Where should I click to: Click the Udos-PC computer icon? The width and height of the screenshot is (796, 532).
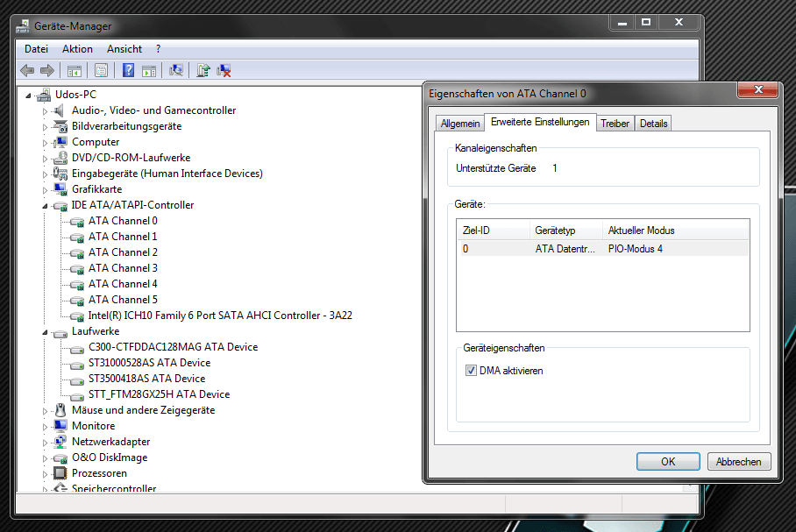point(44,95)
